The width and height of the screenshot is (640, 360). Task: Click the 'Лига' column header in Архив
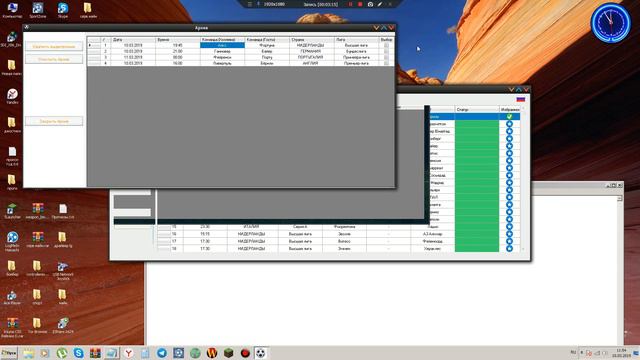pyautogui.click(x=356, y=40)
